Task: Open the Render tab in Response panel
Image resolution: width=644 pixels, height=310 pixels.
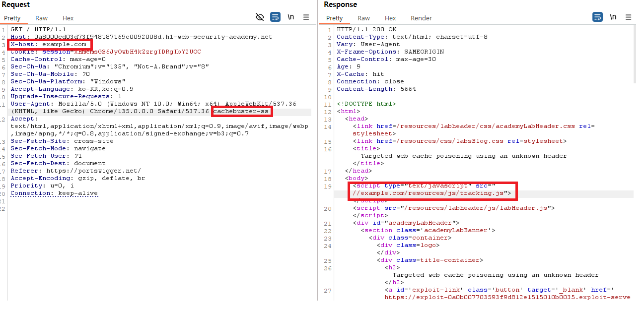Action: [x=421, y=18]
